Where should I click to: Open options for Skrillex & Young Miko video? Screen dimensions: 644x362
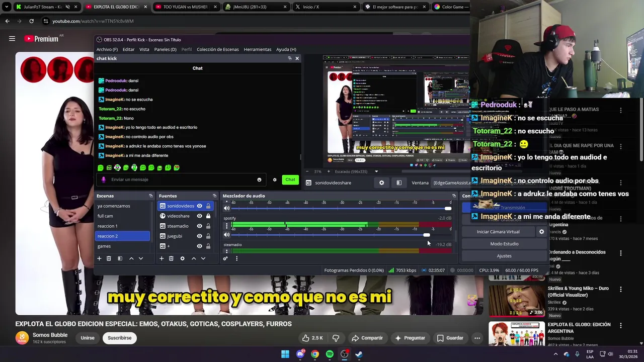click(620, 290)
